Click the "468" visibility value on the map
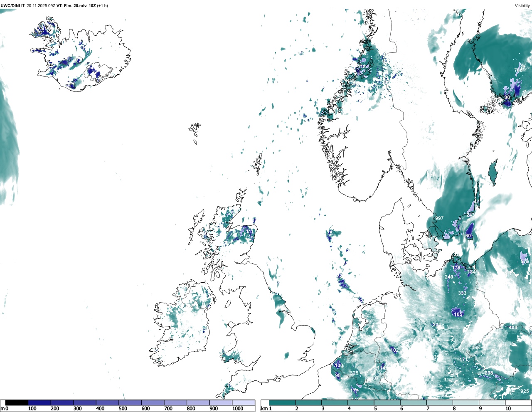532x412 pixels. [475, 348]
